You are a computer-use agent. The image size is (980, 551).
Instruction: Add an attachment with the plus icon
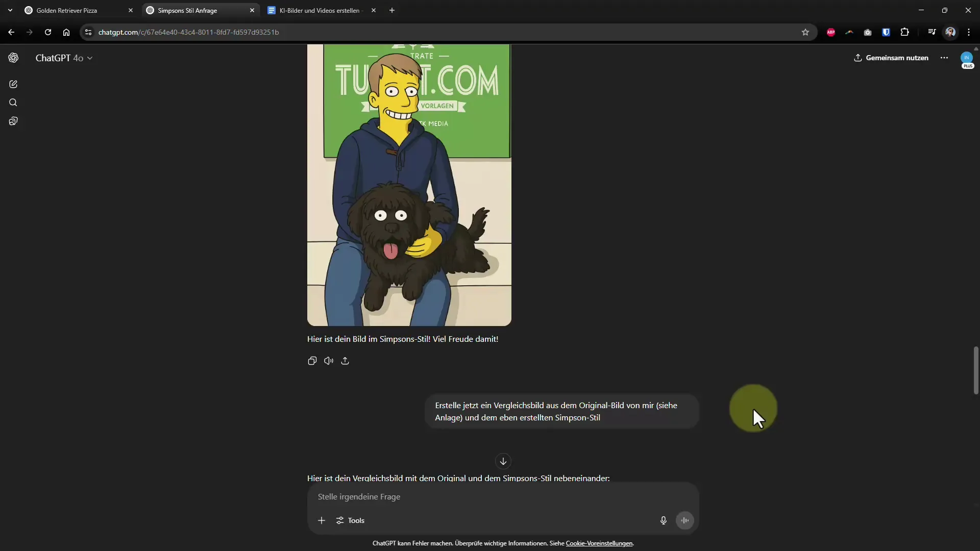click(x=322, y=520)
